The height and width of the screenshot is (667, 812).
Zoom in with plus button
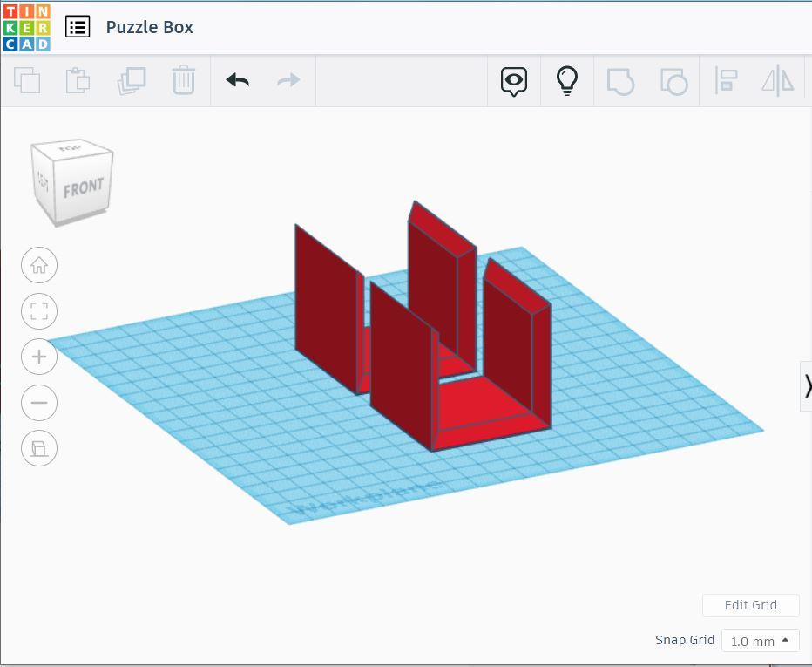point(39,357)
